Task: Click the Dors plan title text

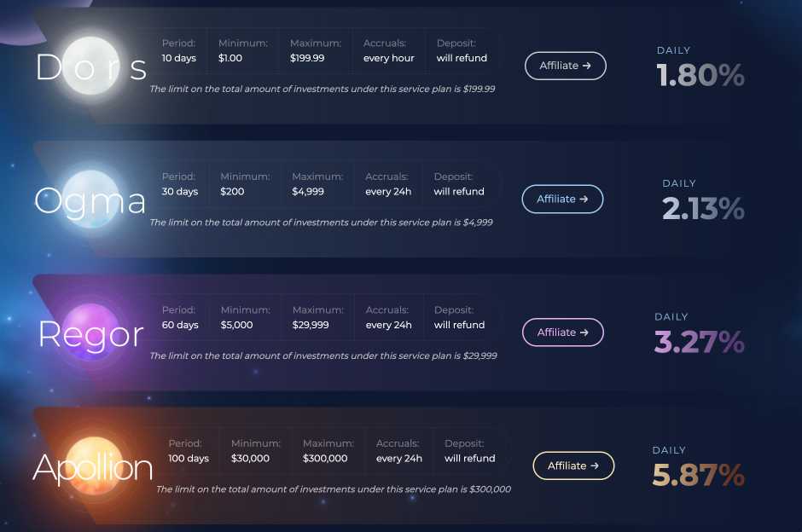Action: tap(90, 69)
